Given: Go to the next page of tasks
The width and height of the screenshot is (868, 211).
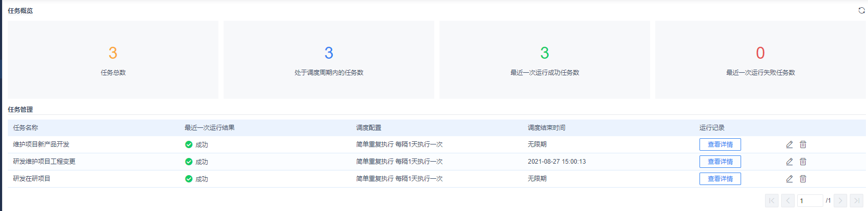Looking at the screenshot, I should 840,201.
